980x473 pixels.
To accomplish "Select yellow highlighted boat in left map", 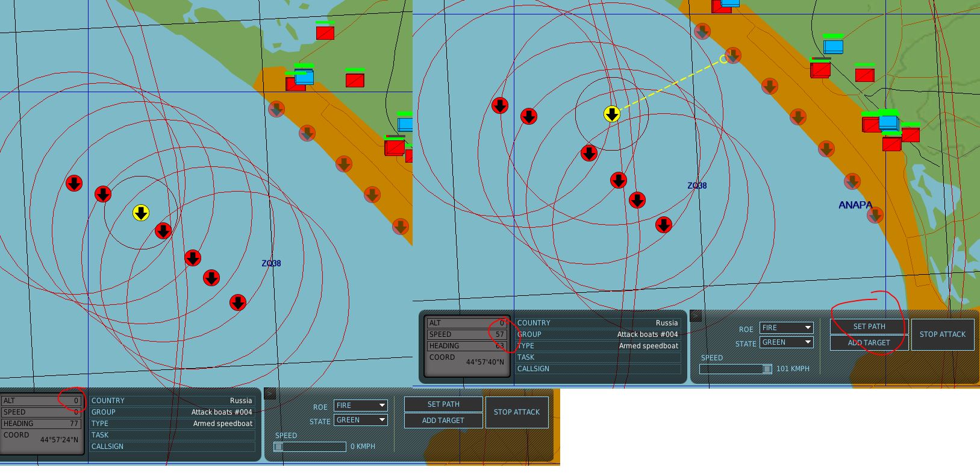I will 141,213.
